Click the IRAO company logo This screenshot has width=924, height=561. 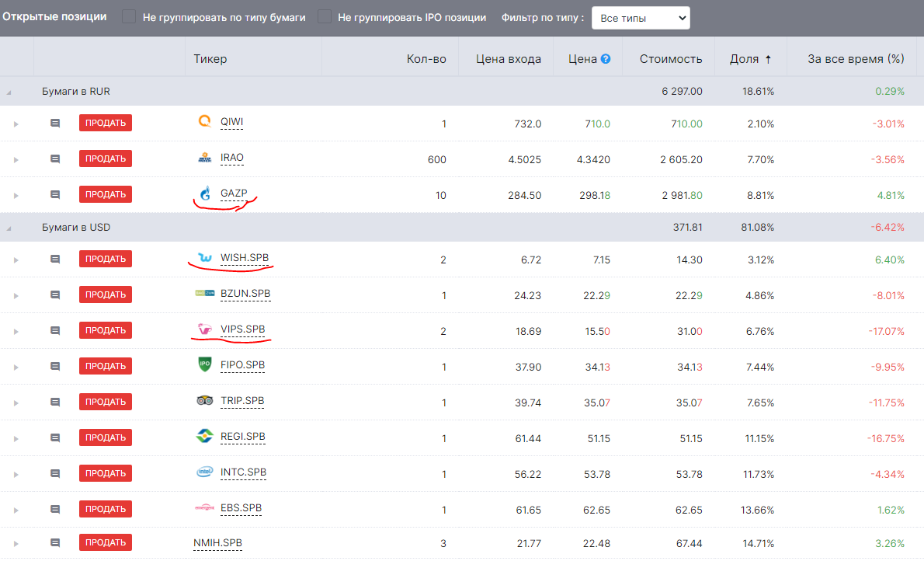pyautogui.click(x=204, y=158)
